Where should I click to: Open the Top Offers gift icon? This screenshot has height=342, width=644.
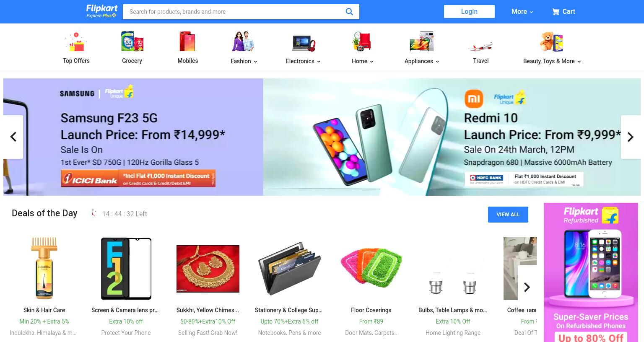click(x=76, y=42)
